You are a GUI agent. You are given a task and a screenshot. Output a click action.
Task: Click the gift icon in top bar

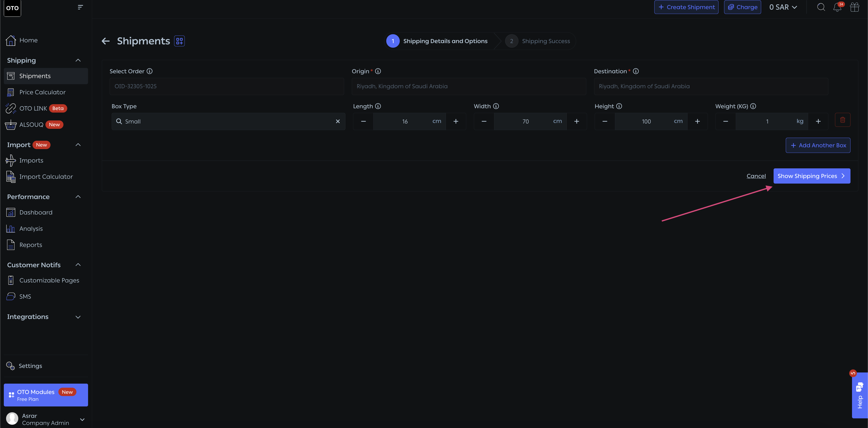pos(855,7)
